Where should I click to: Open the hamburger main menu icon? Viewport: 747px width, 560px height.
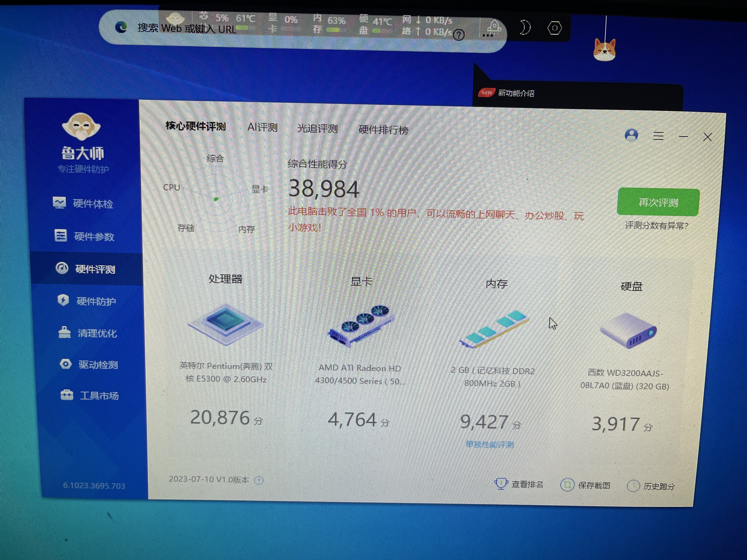pos(658,136)
